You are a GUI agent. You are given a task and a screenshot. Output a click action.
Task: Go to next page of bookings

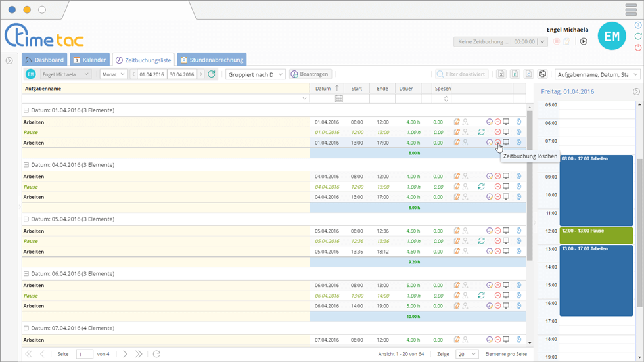point(125,354)
